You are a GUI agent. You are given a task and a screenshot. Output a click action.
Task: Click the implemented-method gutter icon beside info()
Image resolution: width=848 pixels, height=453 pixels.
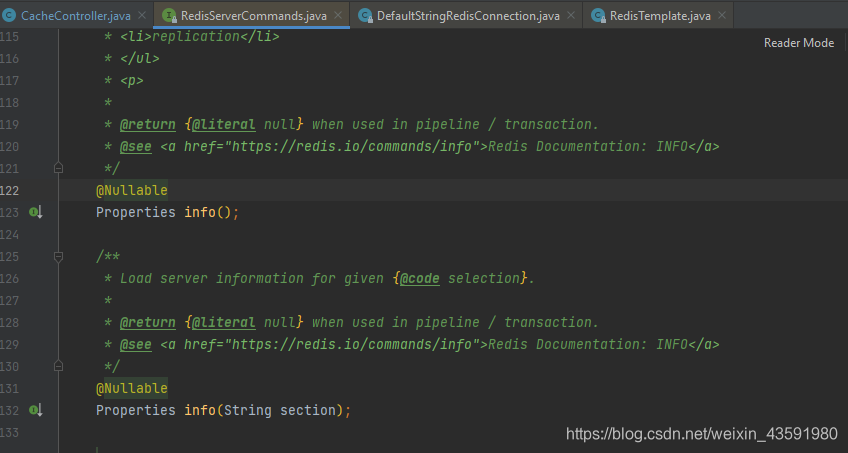point(35,212)
